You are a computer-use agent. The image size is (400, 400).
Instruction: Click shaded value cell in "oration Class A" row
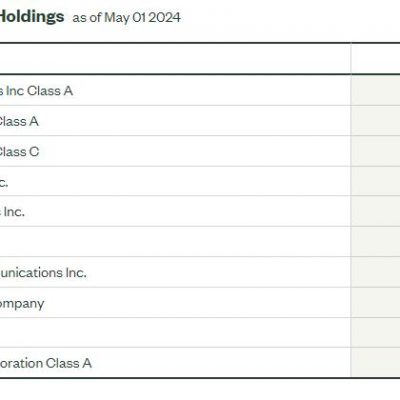pos(375,363)
